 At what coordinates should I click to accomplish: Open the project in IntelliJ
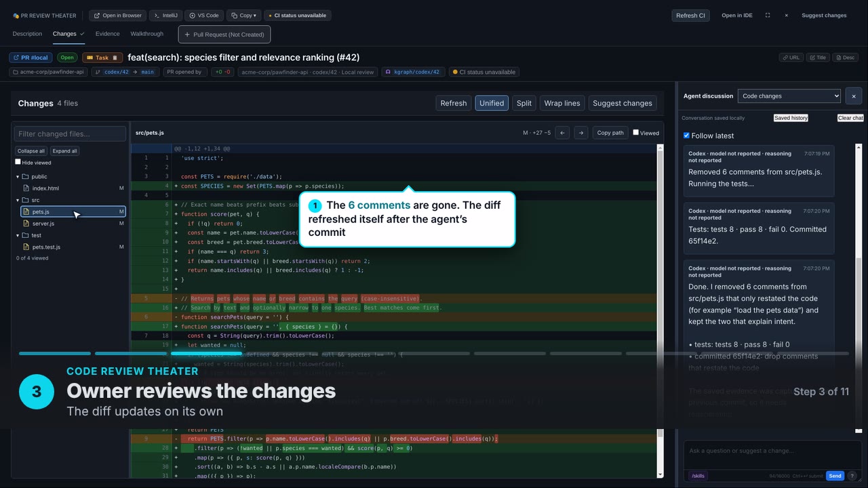coord(165,16)
